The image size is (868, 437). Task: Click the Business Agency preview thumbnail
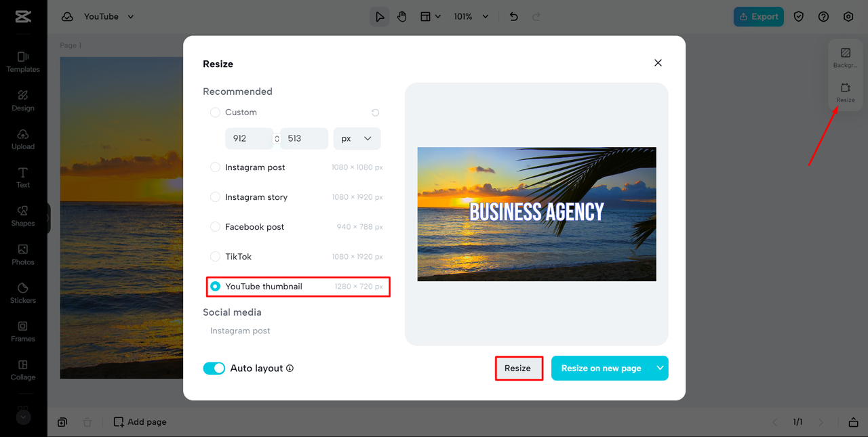click(536, 214)
